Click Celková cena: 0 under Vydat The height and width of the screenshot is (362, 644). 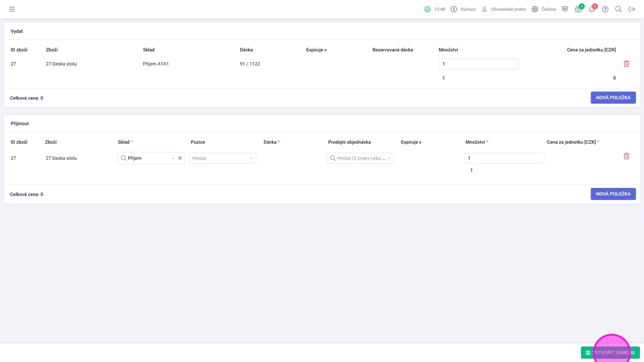click(x=26, y=98)
